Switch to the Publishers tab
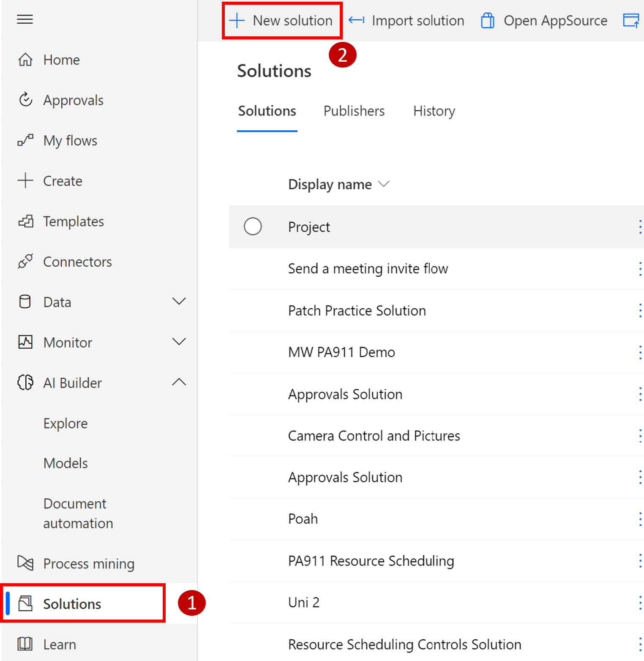644x661 pixels. pos(354,111)
